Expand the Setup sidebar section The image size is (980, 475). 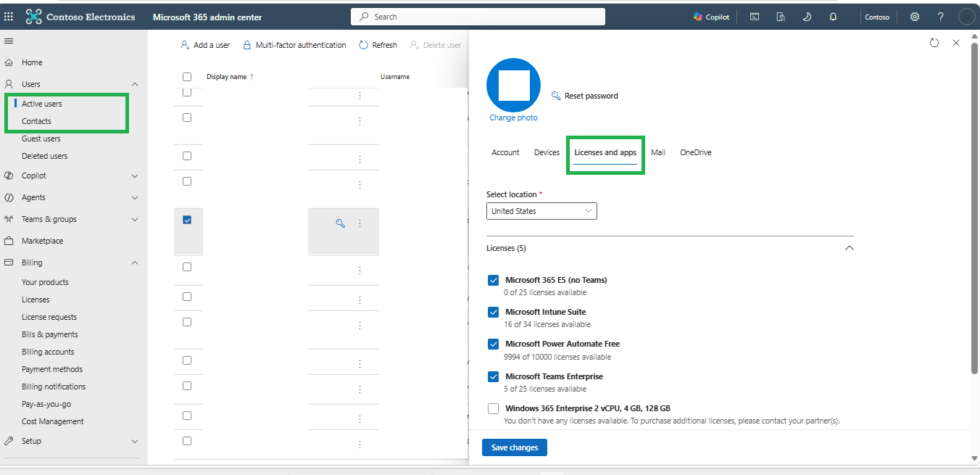click(x=135, y=441)
